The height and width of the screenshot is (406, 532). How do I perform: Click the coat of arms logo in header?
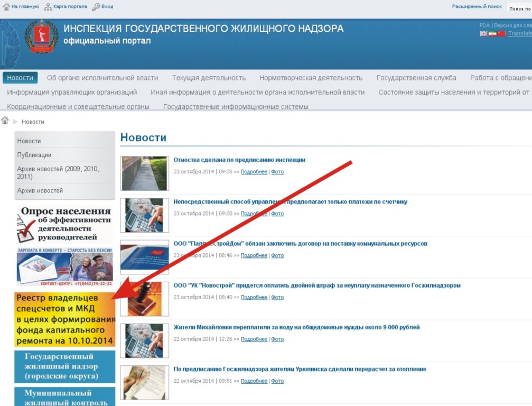click(41, 36)
